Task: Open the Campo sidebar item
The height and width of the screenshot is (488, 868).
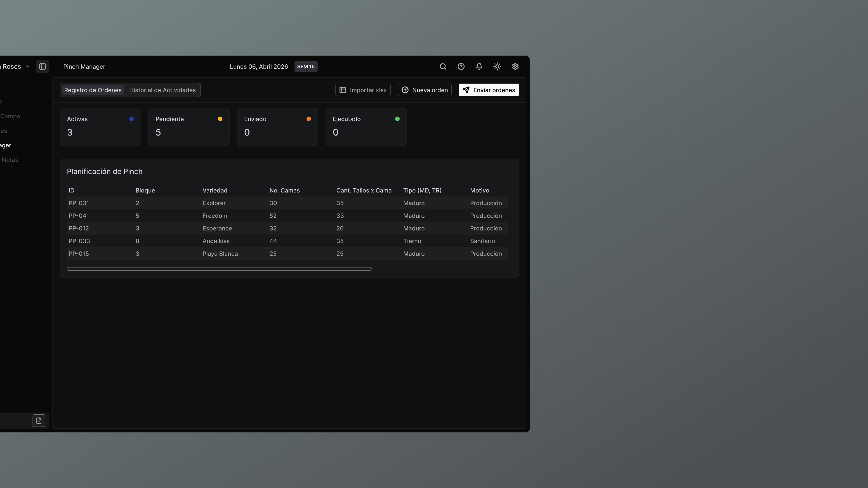Action: [10, 116]
